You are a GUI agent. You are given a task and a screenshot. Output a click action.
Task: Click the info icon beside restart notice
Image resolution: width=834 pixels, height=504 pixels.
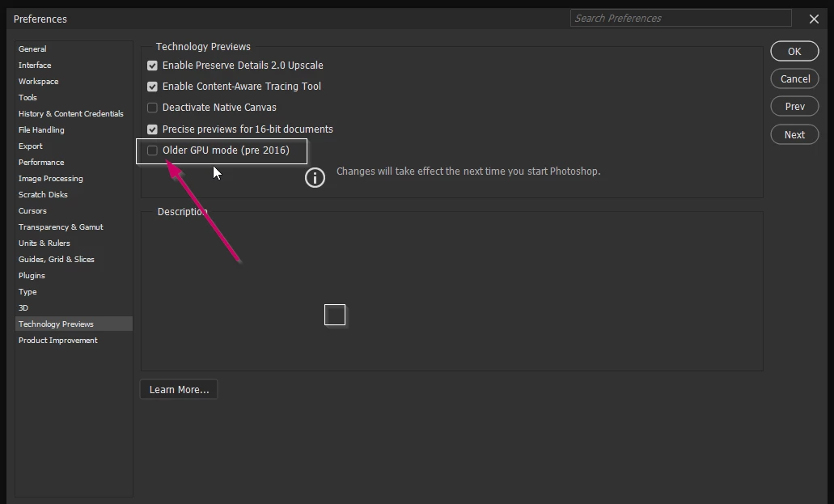point(315,177)
